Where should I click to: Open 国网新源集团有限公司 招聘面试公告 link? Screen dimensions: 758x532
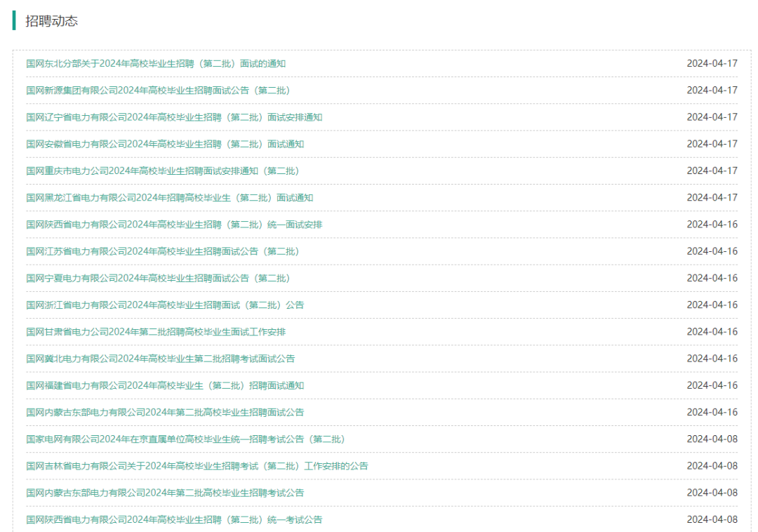pyautogui.click(x=158, y=91)
